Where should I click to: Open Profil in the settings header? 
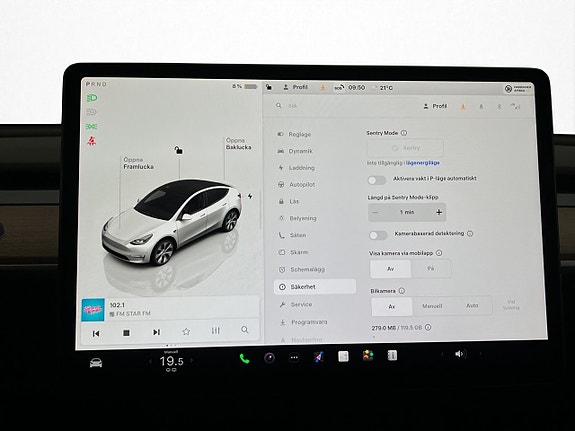(x=436, y=106)
